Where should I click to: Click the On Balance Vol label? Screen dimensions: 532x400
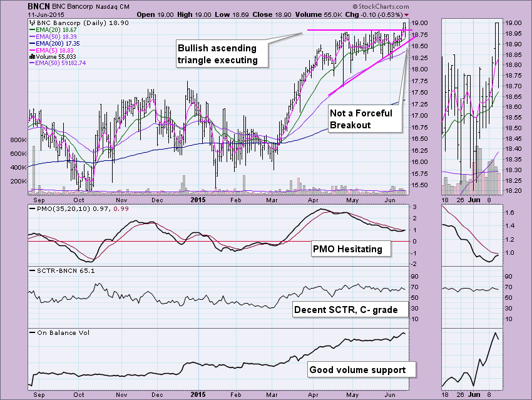[x=59, y=333]
